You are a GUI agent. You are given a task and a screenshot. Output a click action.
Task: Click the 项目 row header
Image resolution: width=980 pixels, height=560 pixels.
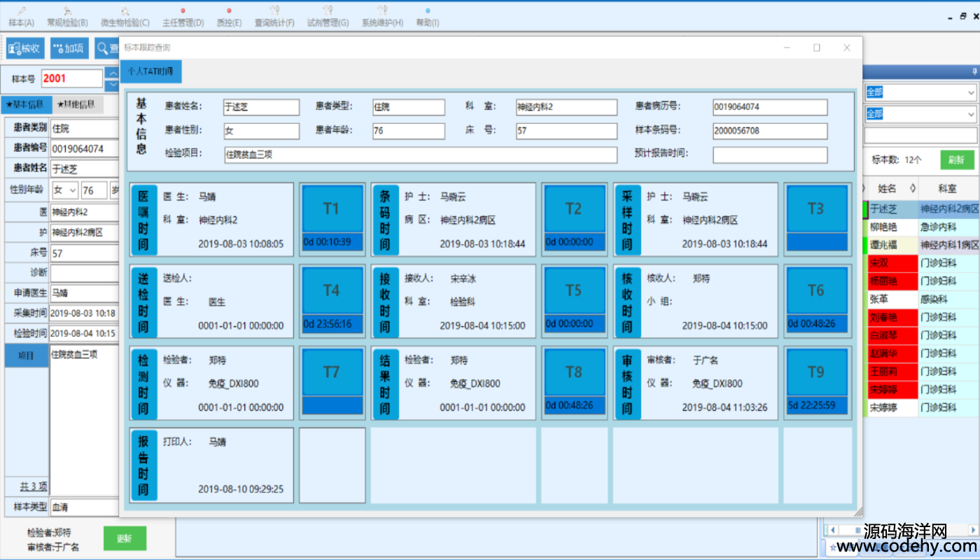[27, 355]
